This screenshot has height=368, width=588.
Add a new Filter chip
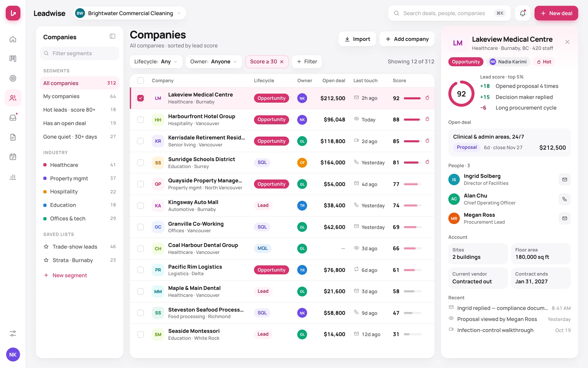(x=307, y=62)
